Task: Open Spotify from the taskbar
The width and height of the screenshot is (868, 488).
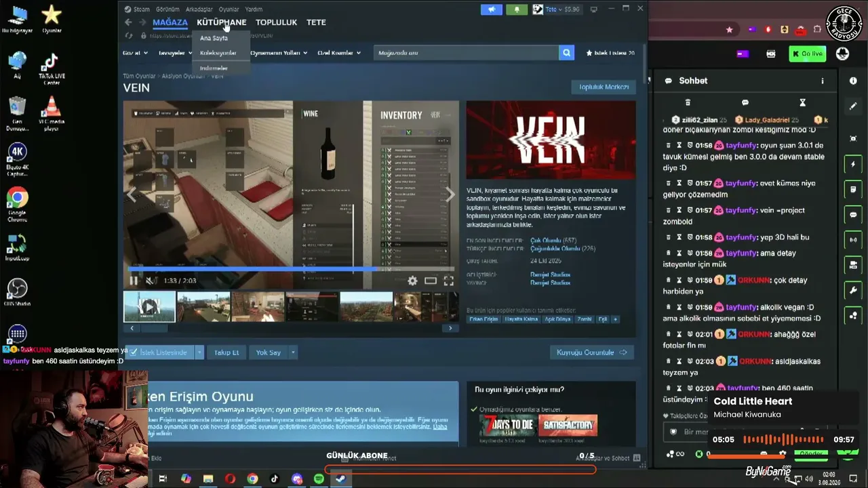Action: [319, 479]
